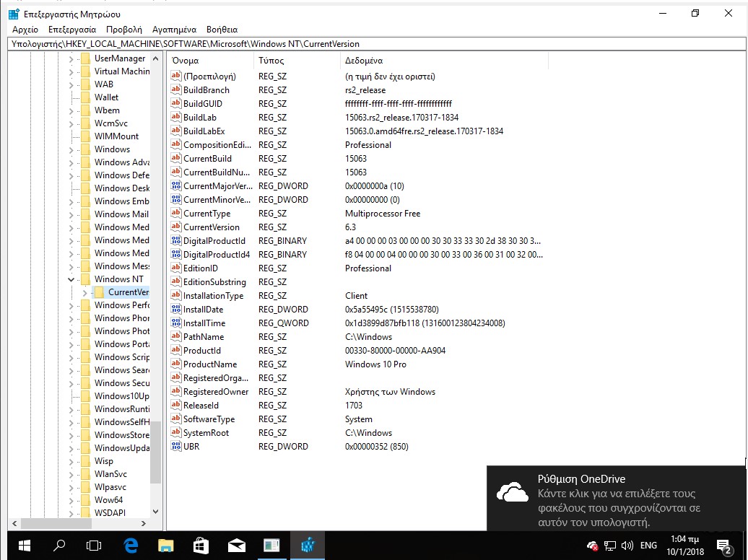Expand the UserManager tree node
The image size is (748, 560).
tap(71, 58)
